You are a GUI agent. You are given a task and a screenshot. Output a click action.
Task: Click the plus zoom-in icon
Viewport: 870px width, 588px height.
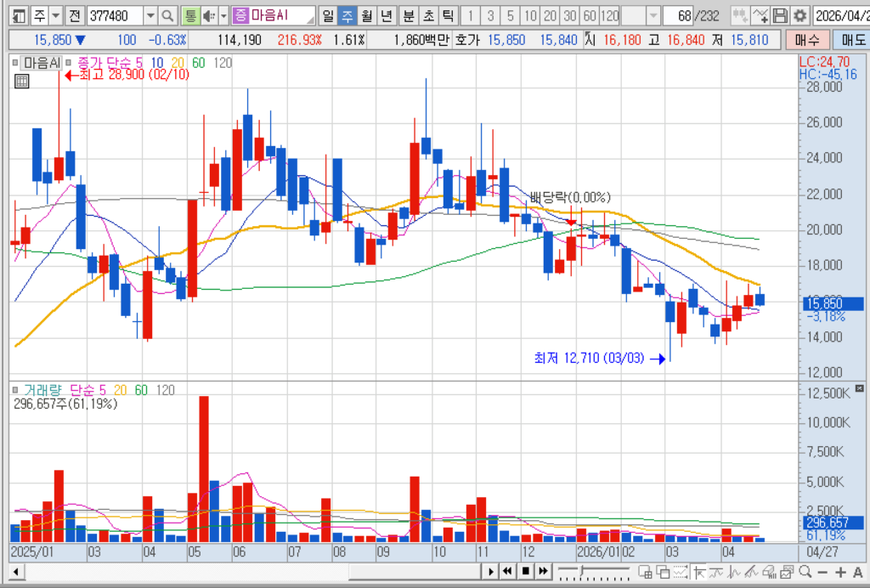point(840,572)
